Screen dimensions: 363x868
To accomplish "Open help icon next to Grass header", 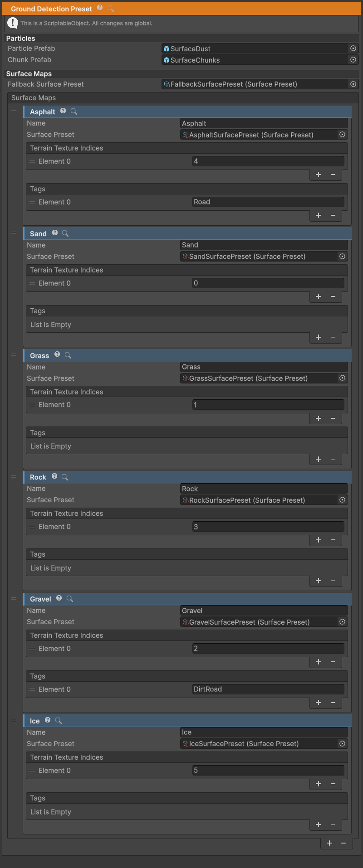I will (x=57, y=355).
